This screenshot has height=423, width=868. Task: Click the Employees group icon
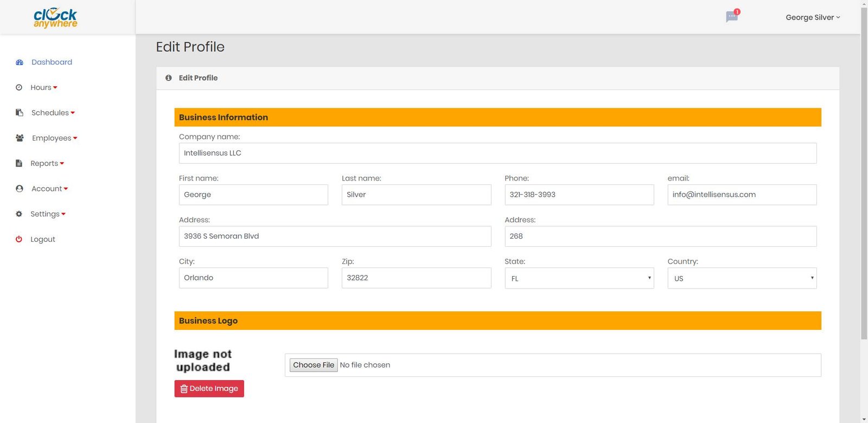point(20,138)
